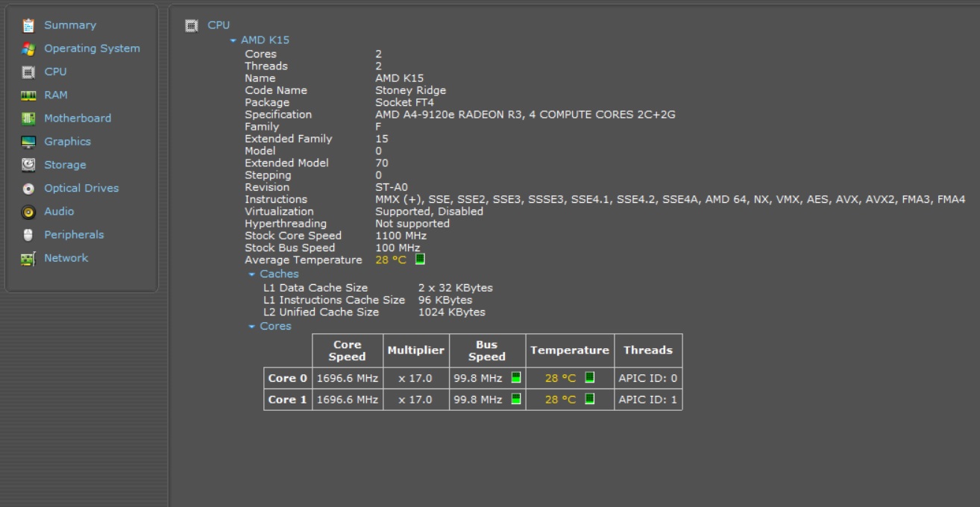Image resolution: width=980 pixels, height=507 pixels.
Task: Open the Summary section
Action: point(70,25)
